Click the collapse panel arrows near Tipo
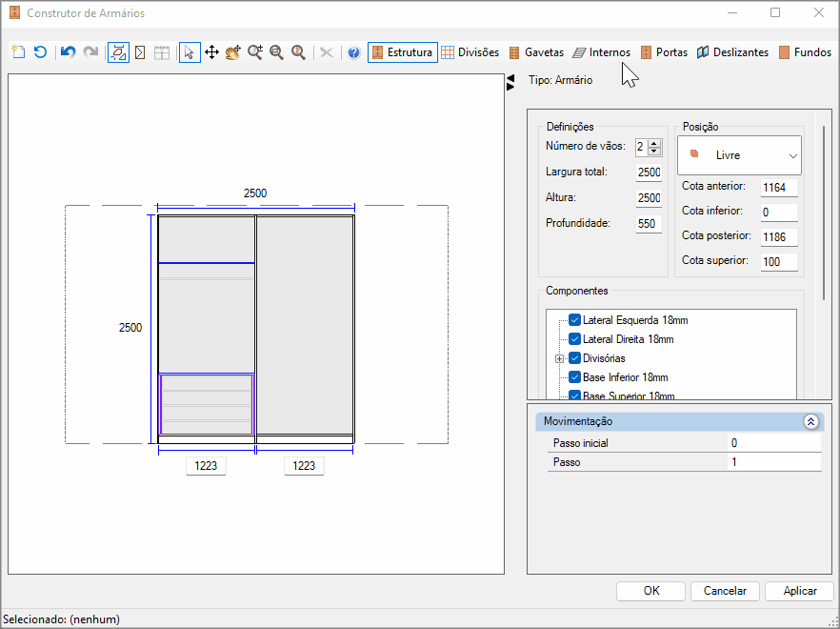840x629 pixels. point(510,82)
